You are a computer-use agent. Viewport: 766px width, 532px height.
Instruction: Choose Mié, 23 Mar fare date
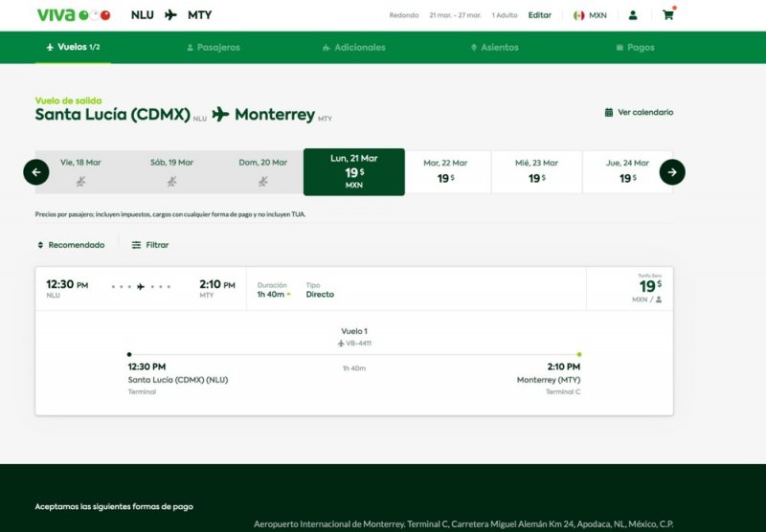click(x=536, y=172)
